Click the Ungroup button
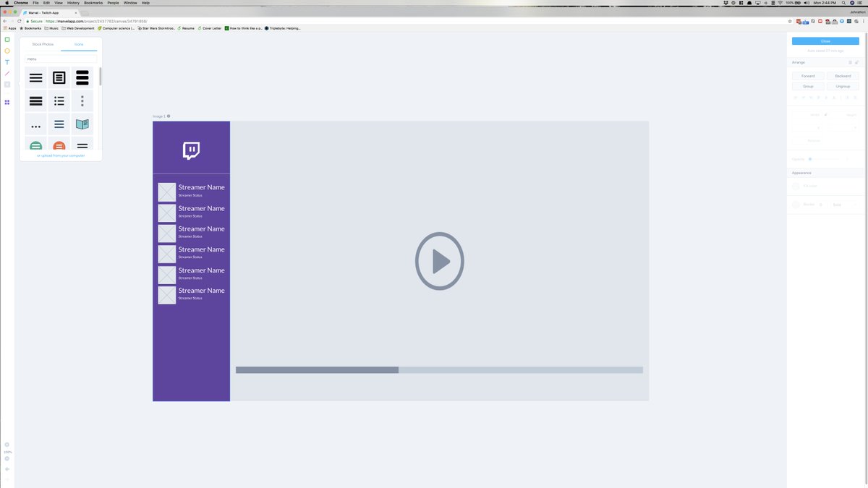Screen dimensions: 868x488 (x=843, y=86)
